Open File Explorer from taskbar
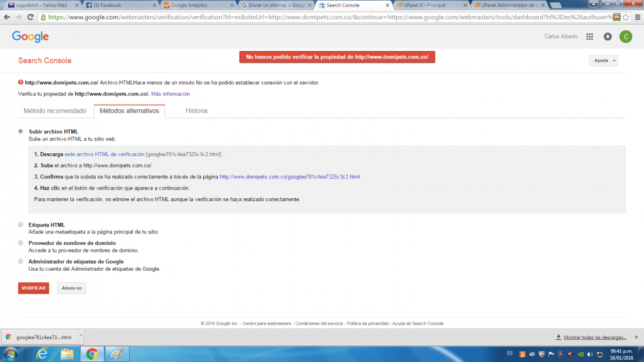644x362 pixels. [x=67, y=354]
